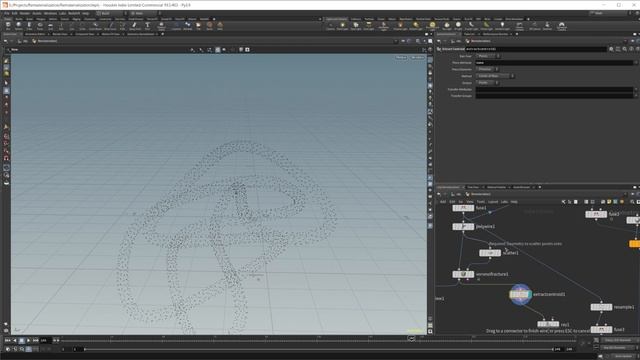Click the Transfer Attributes input field
The width and height of the screenshot is (640, 360).
pos(554,89)
